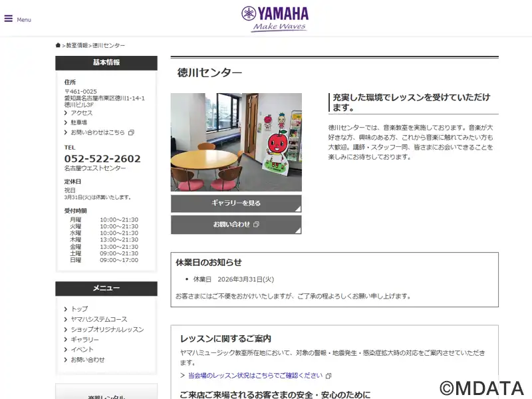Click the 充実した環境でレッスン heading
The image size is (532, 399).
click(x=412, y=102)
